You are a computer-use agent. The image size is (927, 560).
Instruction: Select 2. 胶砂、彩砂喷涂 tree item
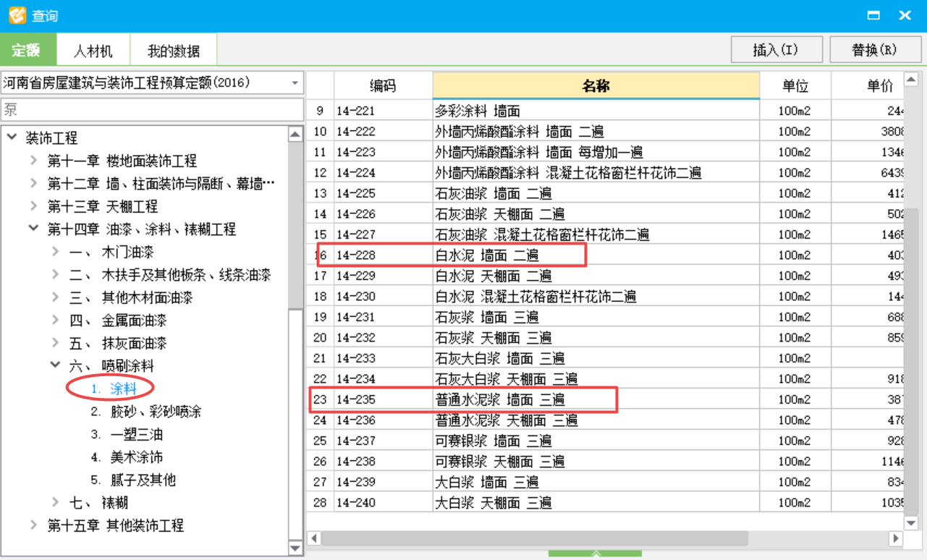pyautogui.click(x=145, y=412)
